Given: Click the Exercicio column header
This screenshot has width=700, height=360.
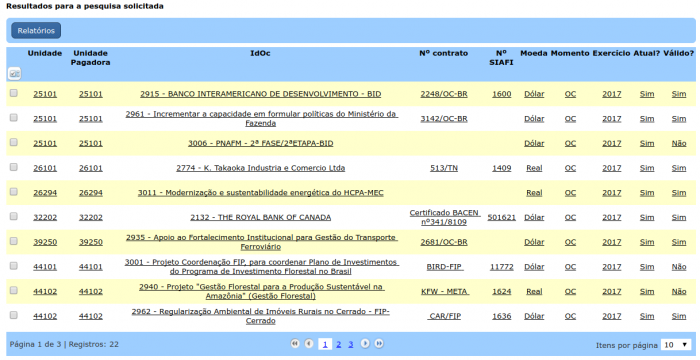Looking at the screenshot, I should tap(611, 53).
